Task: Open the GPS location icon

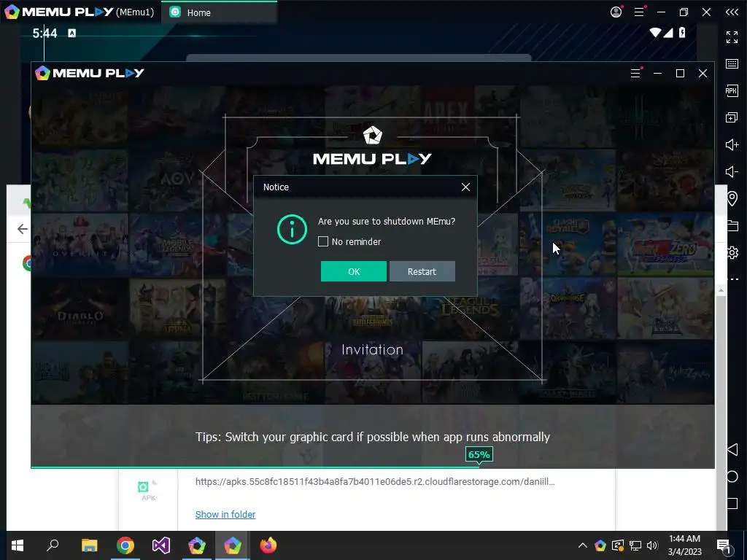Action: click(x=732, y=198)
